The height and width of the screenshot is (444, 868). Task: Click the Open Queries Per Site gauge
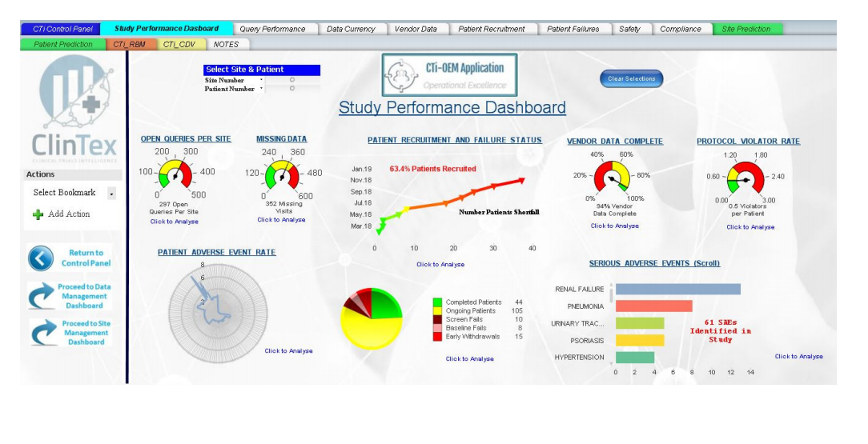coord(175,174)
